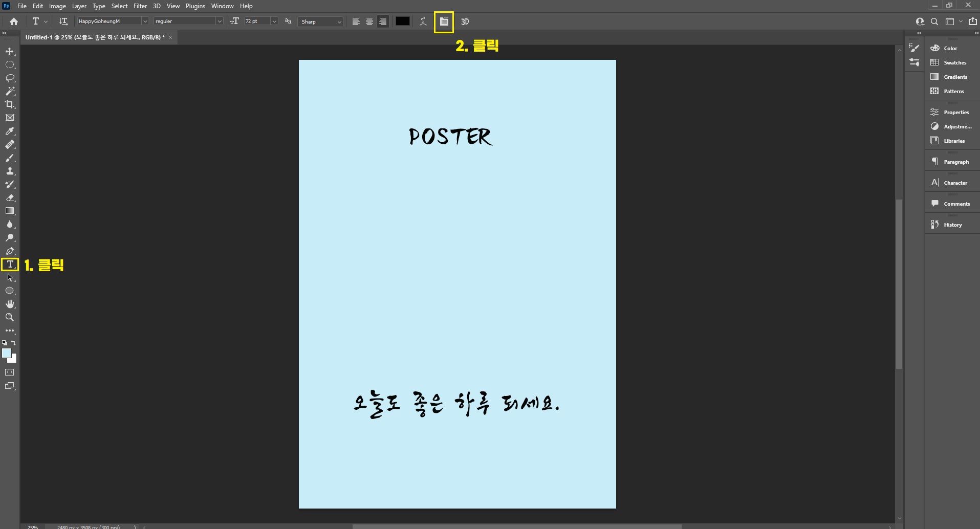The image size is (980, 529).
Task: Toggle text orientation in options bar
Action: click(x=63, y=21)
